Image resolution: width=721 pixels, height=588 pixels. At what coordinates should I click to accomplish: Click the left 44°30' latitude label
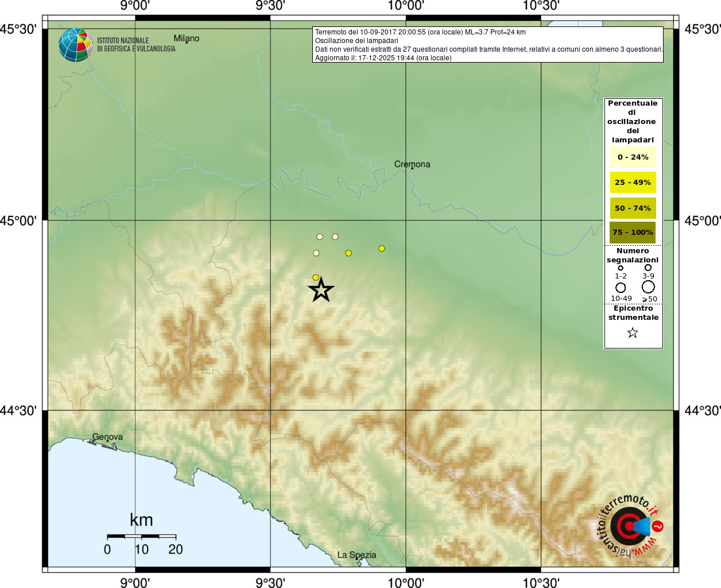coord(18,411)
